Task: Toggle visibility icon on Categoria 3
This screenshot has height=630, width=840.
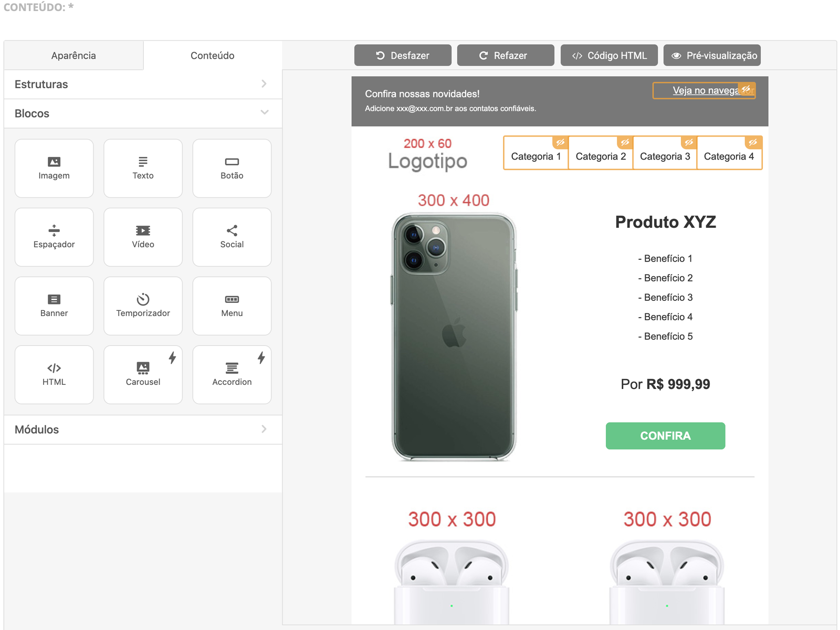Action: click(x=689, y=142)
